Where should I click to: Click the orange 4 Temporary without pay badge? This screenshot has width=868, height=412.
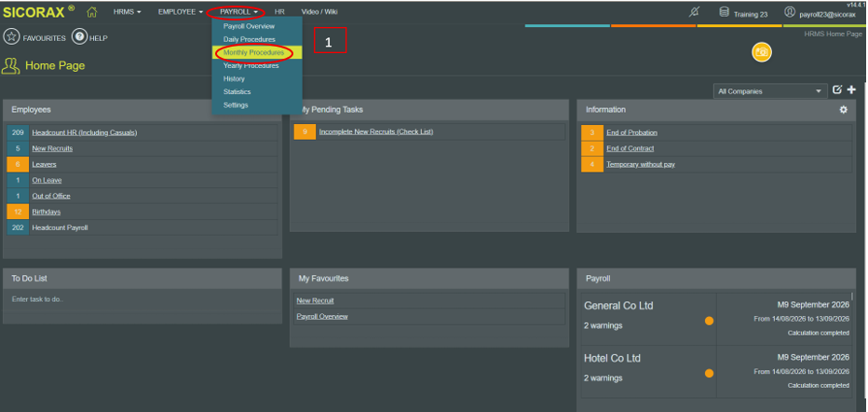click(591, 164)
